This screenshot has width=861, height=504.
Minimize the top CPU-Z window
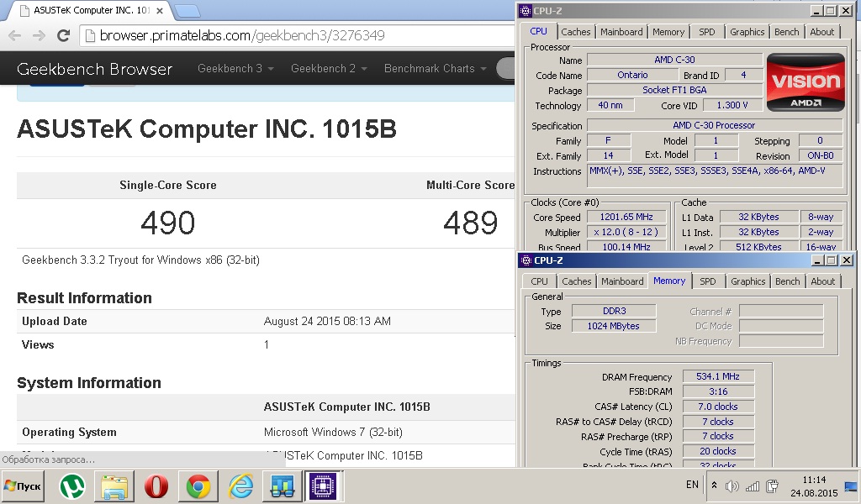point(816,10)
